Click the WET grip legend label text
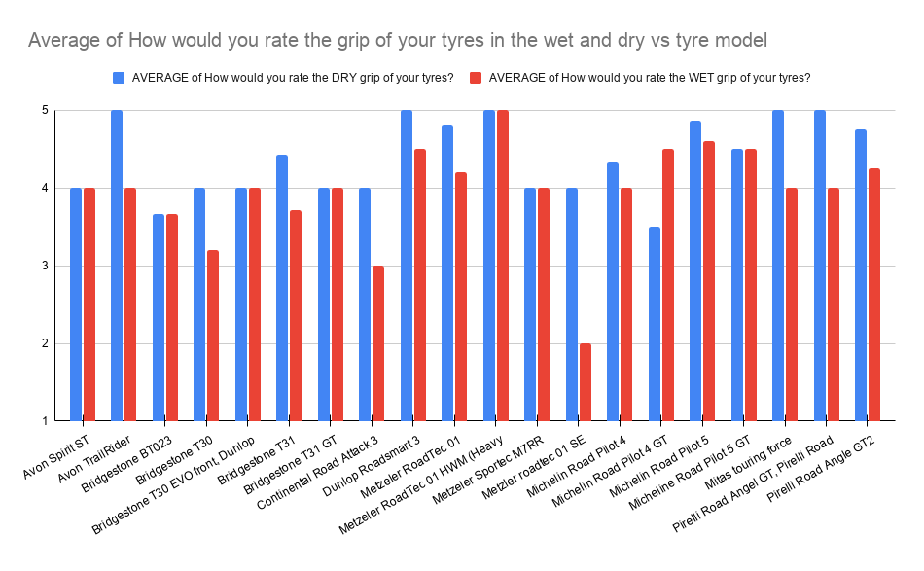 [x=651, y=78]
